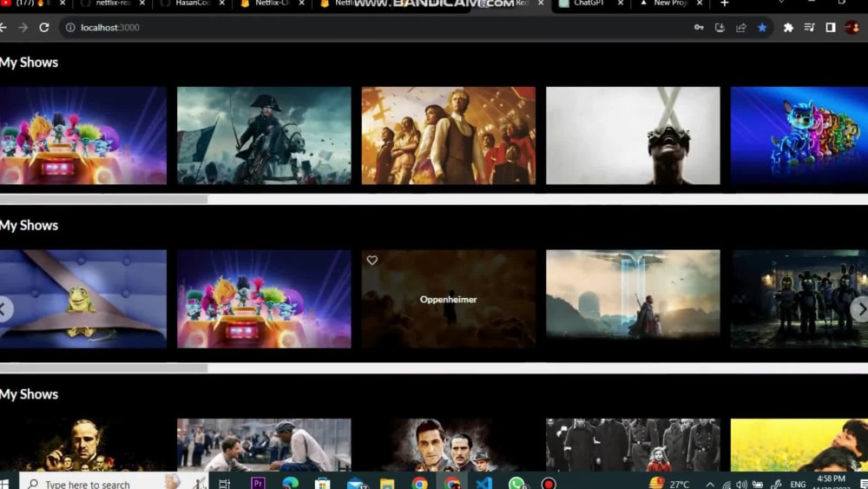Open clock showing 4:58 PM
The image size is (868, 489).
831,482
